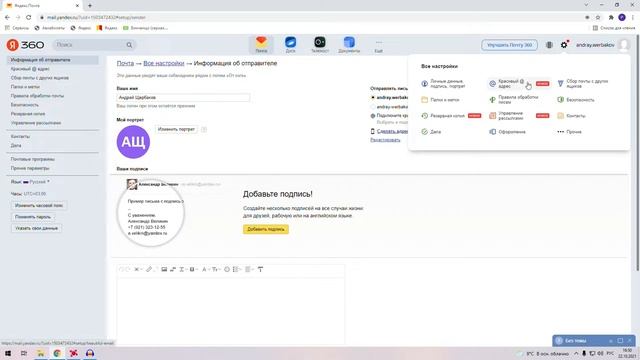Follow the 'Почта' breadcrumb link
Viewport: 640px width, 360px height.
click(x=125, y=63)
